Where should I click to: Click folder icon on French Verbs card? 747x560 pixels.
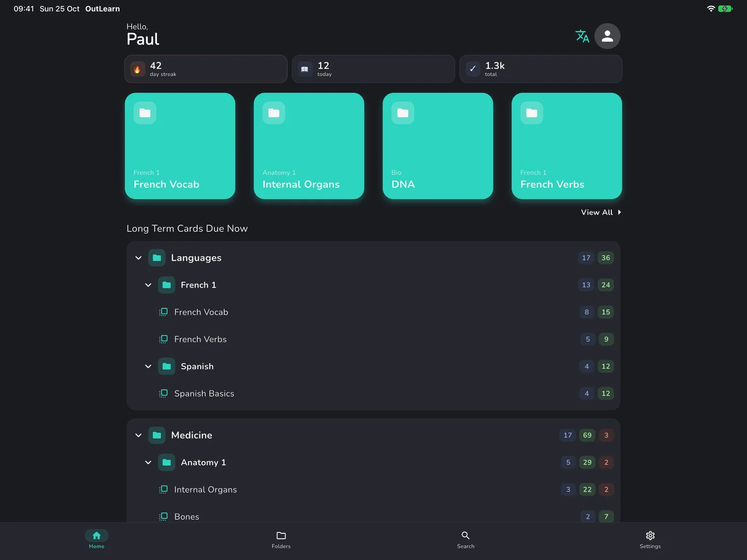tap(532, 113)
